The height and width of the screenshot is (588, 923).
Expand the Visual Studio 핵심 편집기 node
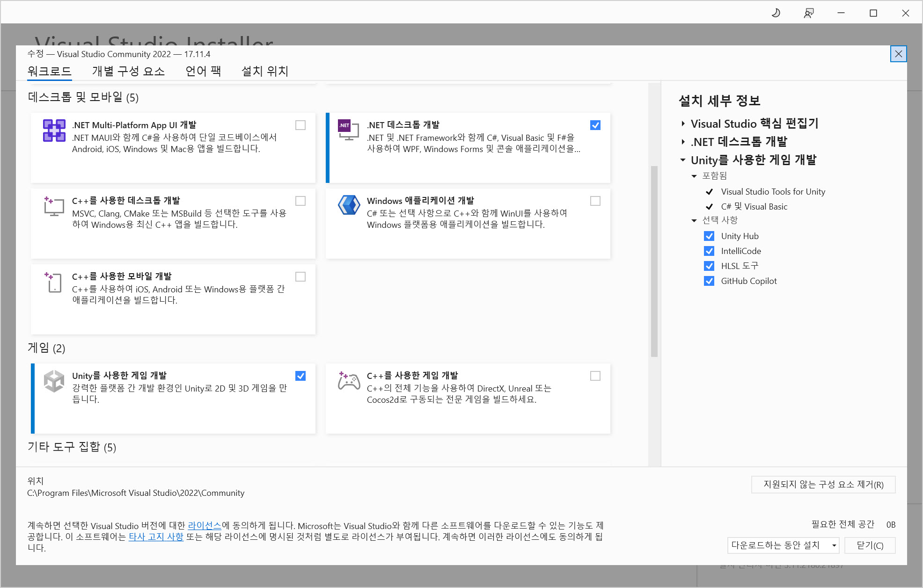coord(683,124)
